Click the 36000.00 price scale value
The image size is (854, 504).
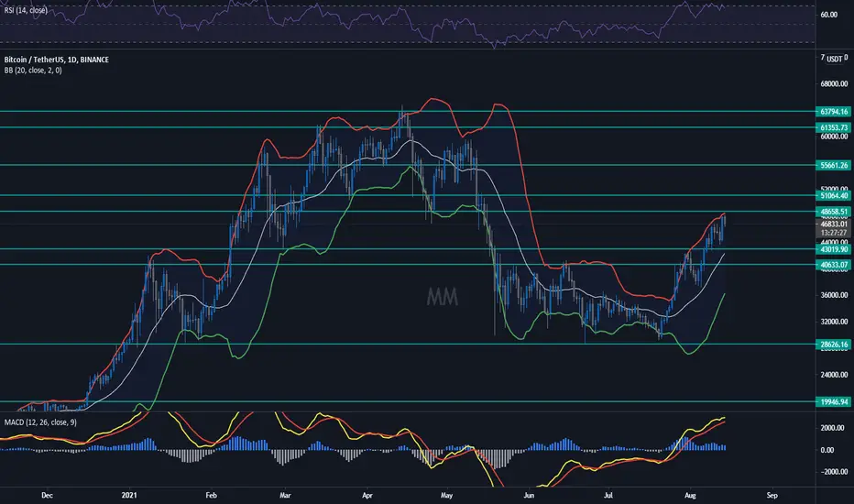834,295
